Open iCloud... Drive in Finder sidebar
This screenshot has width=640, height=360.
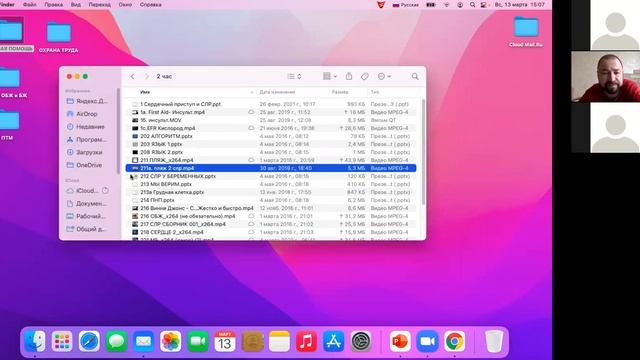point(87,191)
